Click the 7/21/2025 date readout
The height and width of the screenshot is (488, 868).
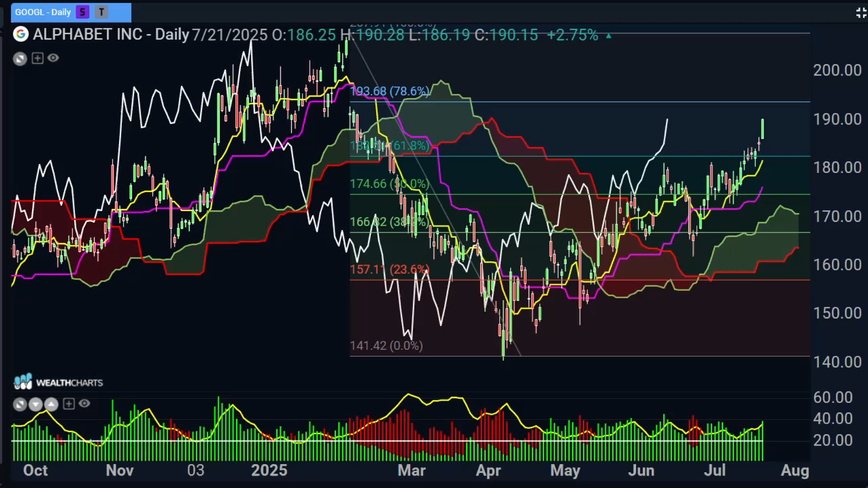tap(229, 35)
